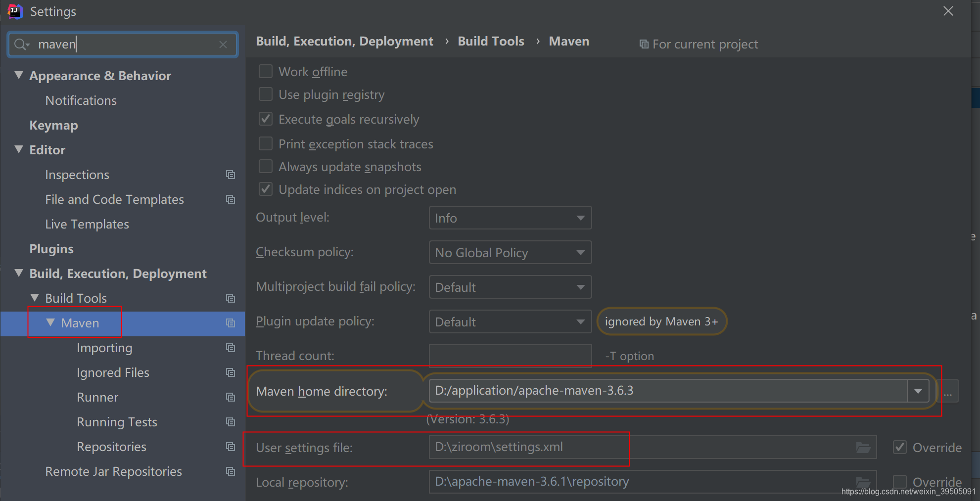
Task: Open the Plugins settings page
Action: point(51,249)
